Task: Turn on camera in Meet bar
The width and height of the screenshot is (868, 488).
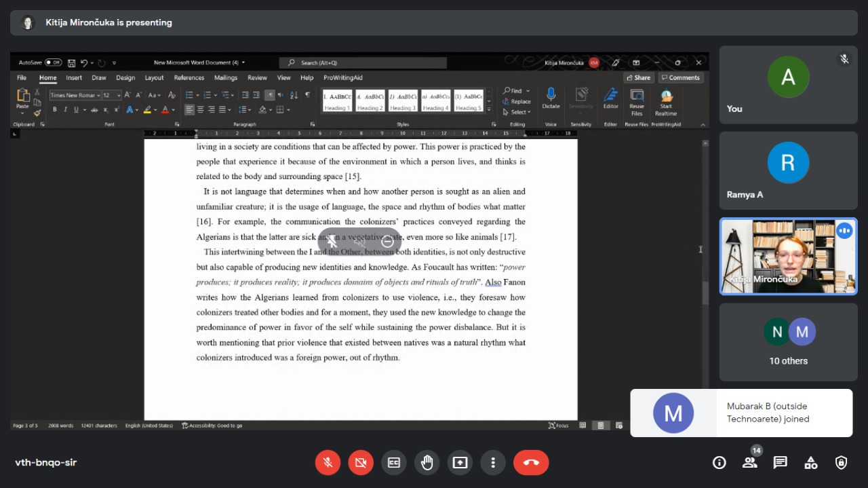Action: [x=361, y=463]
